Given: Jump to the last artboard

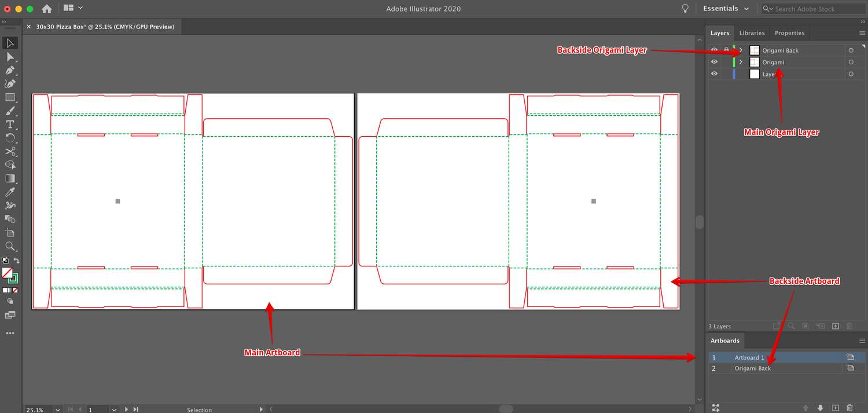Looking at the screenshot, I should pyautogui.click(x=136, y=410).
